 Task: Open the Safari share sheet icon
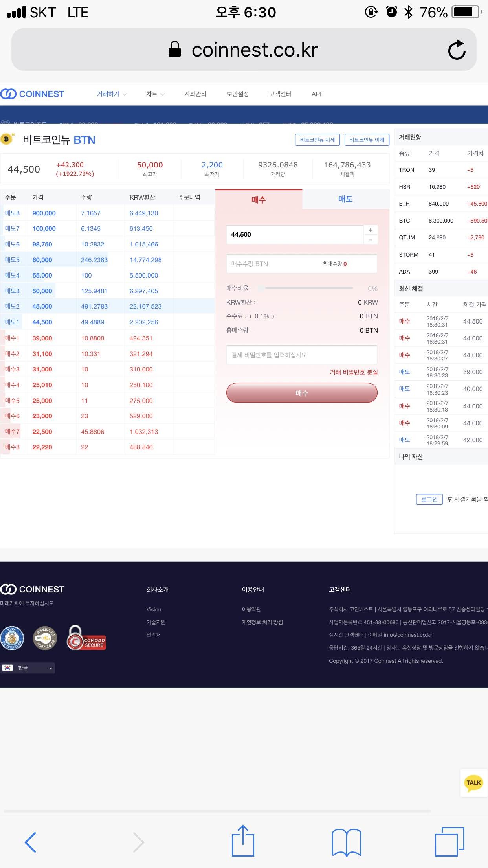coord(243,841)
